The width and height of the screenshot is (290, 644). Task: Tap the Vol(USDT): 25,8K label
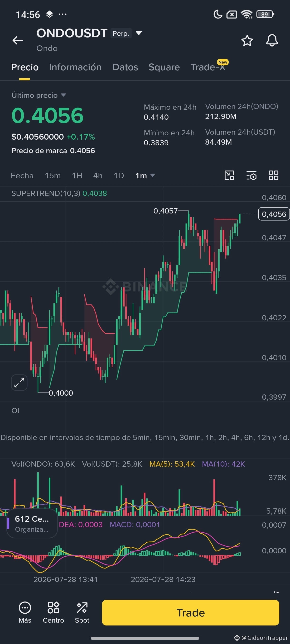click(112, 464)
